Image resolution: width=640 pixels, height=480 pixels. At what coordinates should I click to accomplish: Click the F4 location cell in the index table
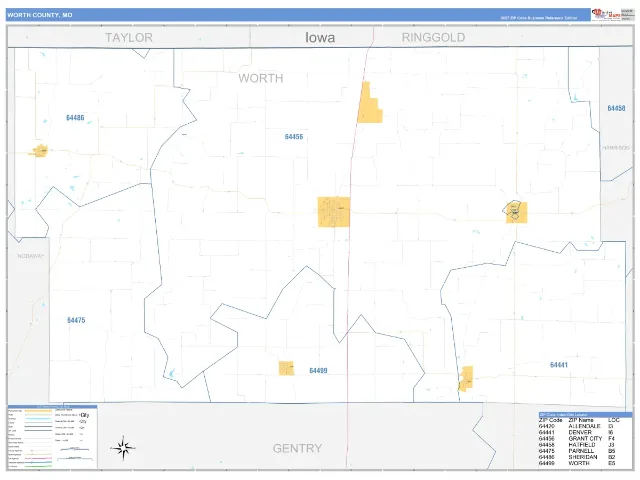tap(611, 438)
